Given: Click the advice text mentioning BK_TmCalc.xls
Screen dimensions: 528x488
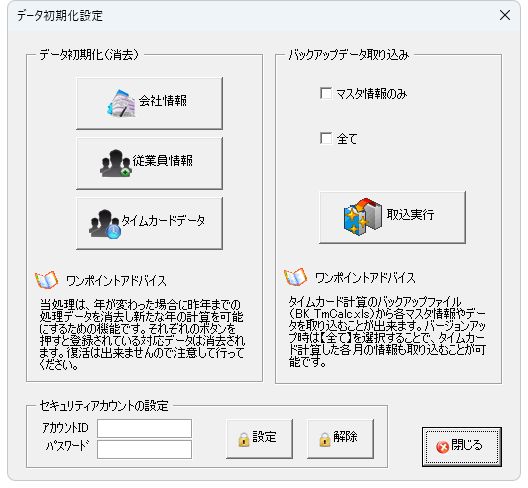Looking at the screenshot, I should coord(387,331).
